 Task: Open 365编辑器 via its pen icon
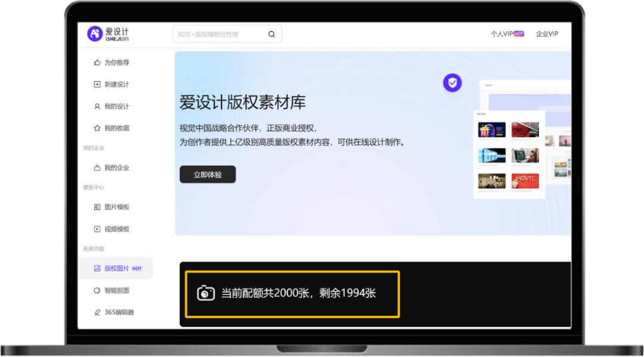97,311
